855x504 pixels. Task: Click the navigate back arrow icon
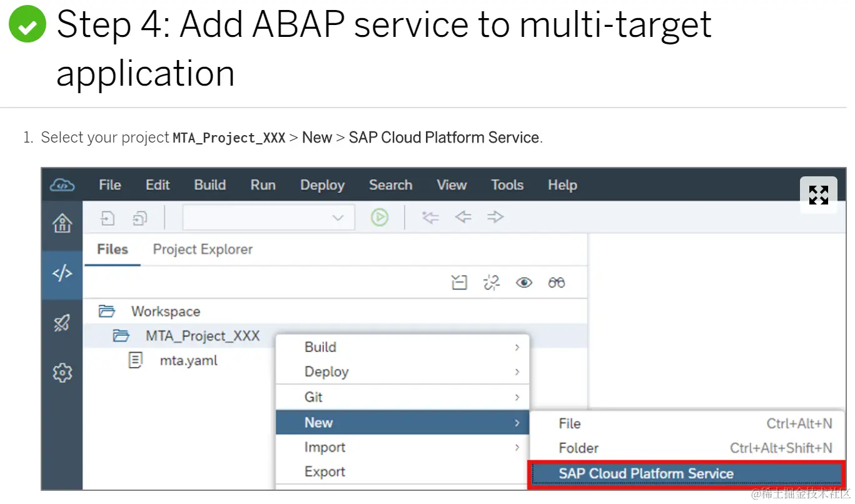point(463,217)
